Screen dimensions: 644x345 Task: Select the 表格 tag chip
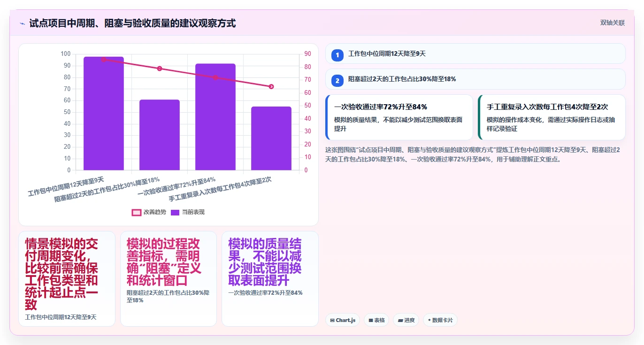pyautogui.click(x=376, y=320)
